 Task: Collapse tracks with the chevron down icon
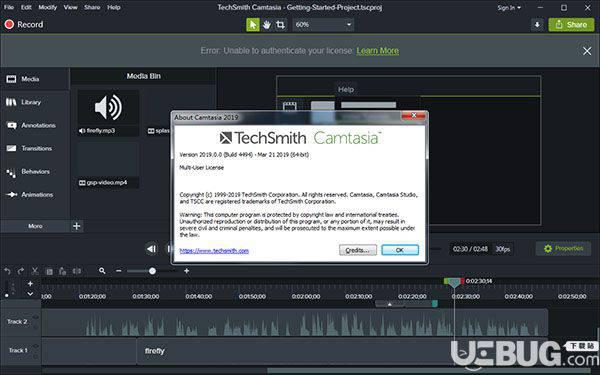pos(30,294)
